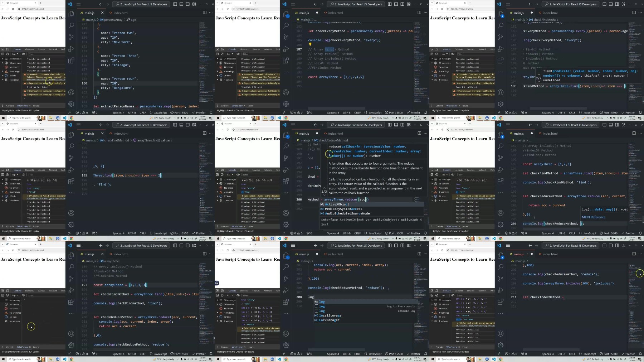
Task: Split the editor showing the "Person Four" code
Action: tap(205, 13)
